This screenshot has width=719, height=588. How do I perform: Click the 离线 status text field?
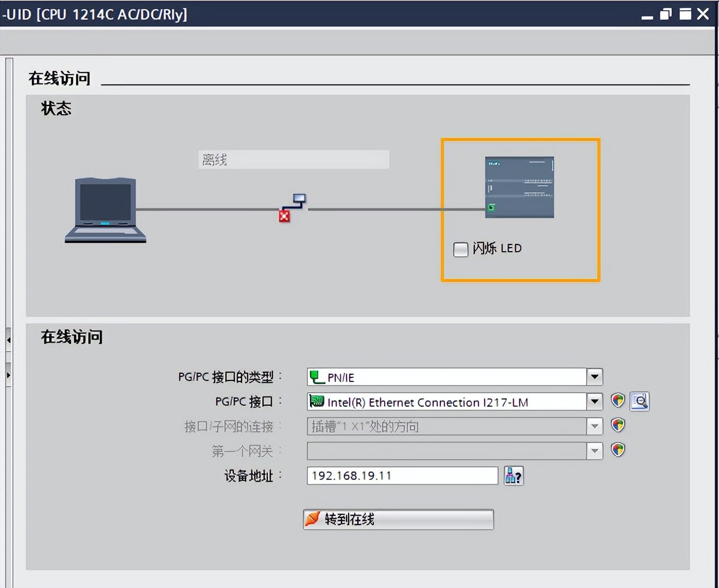[x=294, y=160]
